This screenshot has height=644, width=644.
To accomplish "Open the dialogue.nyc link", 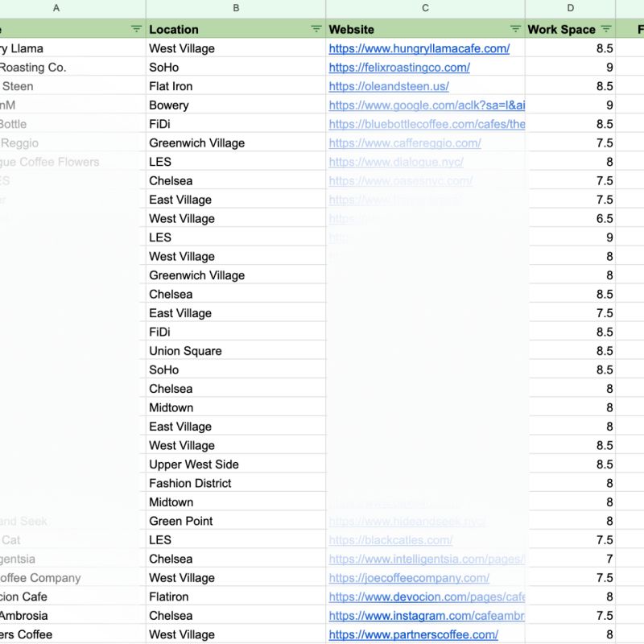I will 396,162.
